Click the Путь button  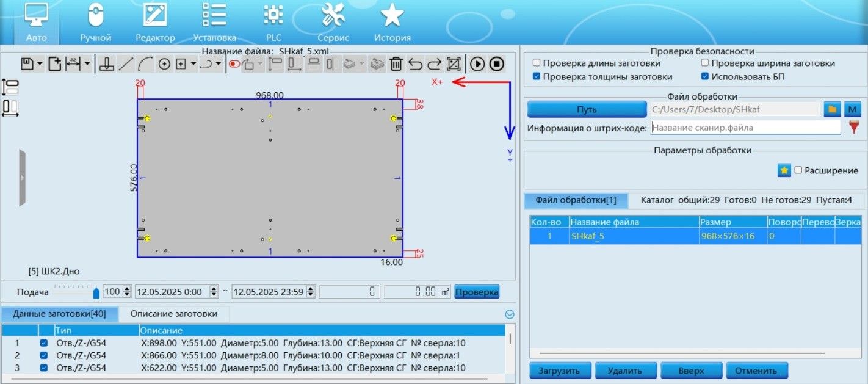(x=587, y=109)
